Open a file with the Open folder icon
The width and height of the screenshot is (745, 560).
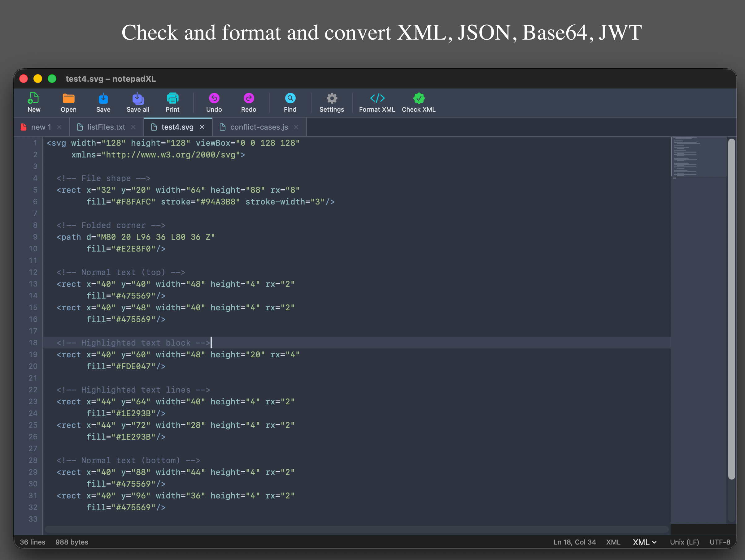tap(68, 102)
